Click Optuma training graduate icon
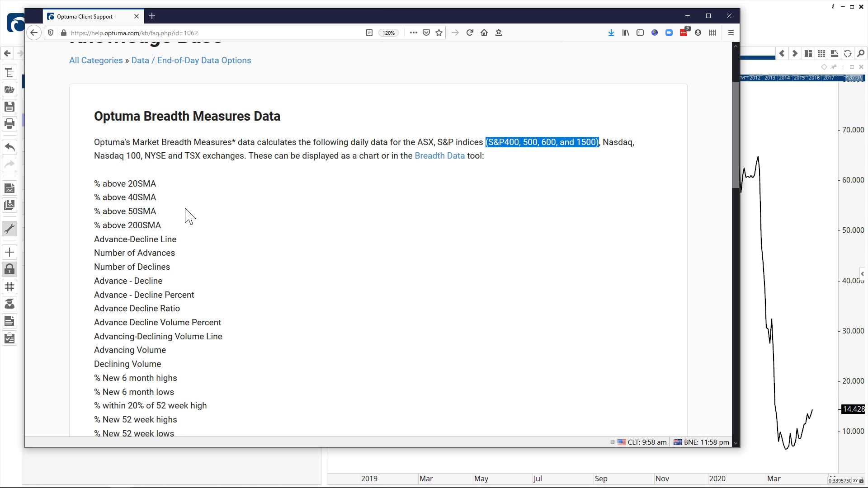868x488 pixels. tap(9, 304)
